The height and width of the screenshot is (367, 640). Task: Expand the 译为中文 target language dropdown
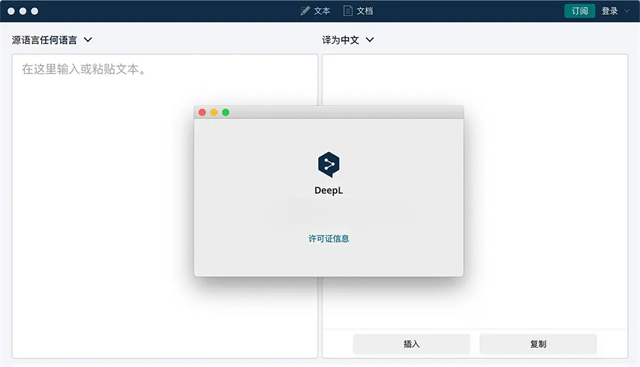348,40
